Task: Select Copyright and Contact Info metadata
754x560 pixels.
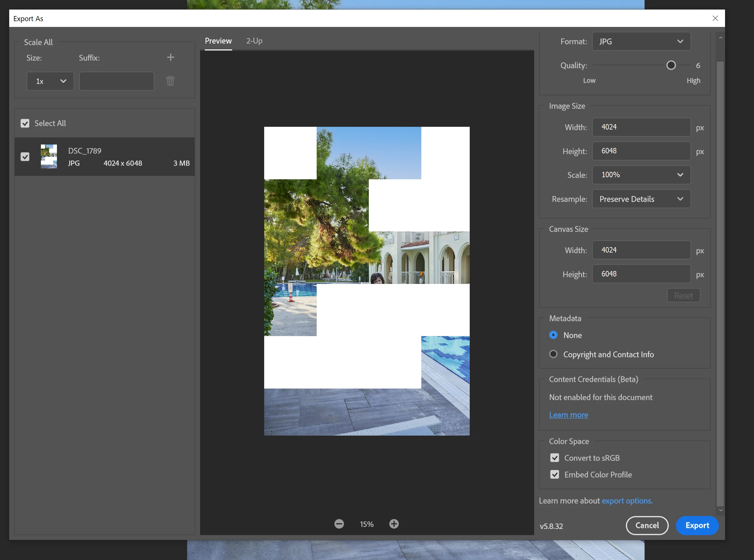Action: 553,354
